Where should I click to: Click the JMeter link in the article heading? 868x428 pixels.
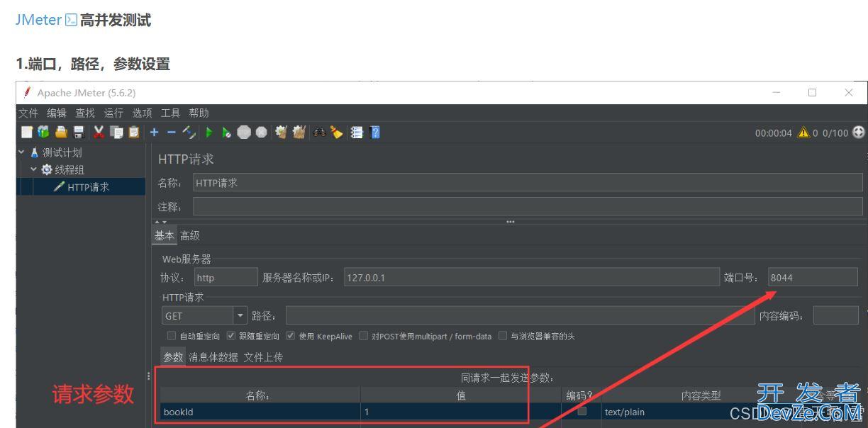[38, 21]
